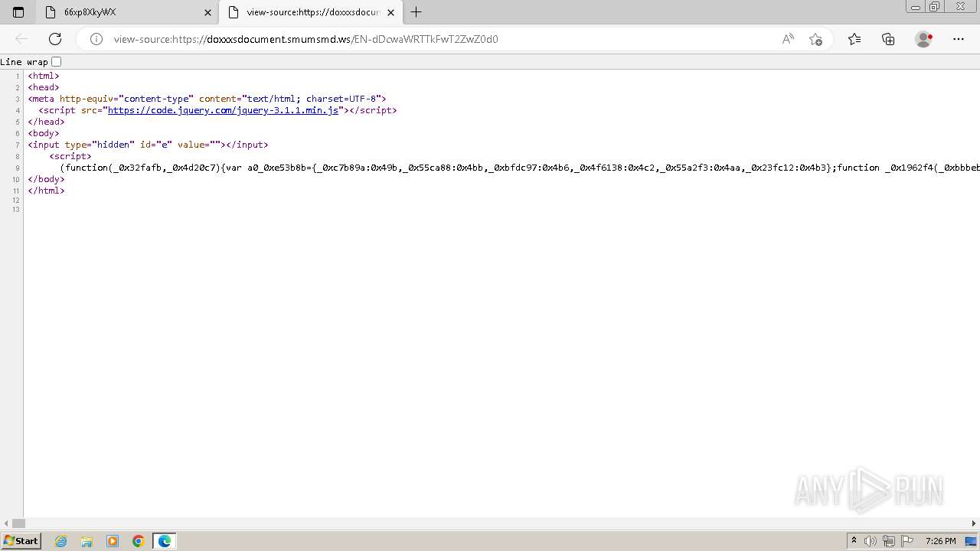Open a new tab with plus button
The image size is (980, 551).
coord(416,12)
